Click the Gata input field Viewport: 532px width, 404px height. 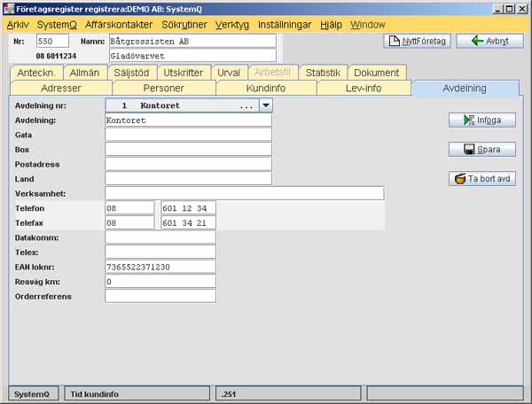188,135
